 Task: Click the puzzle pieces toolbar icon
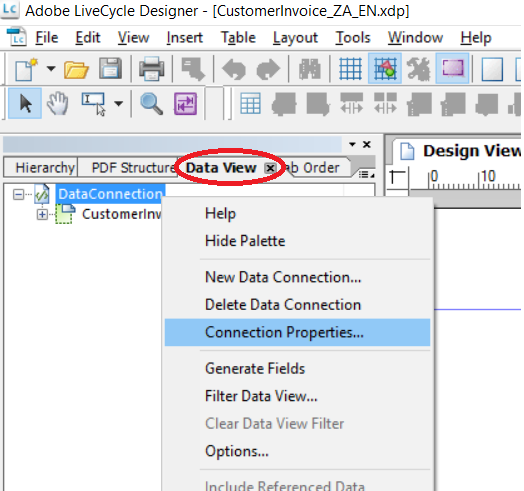pyautogui.click(x=418, y=69)
